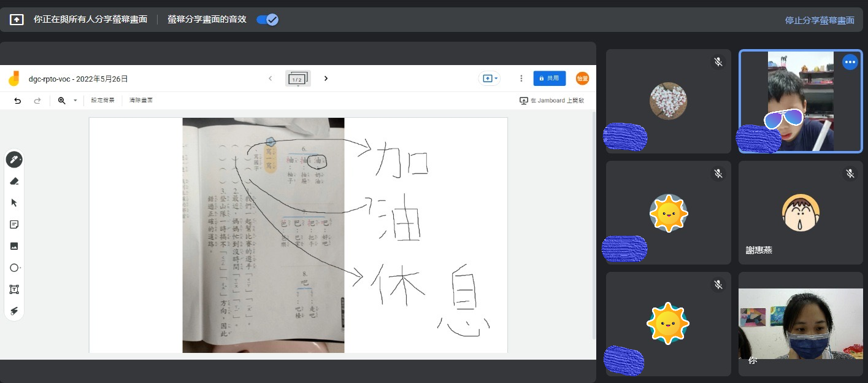Viewport: 868px width, 383px height.
Task: Select the 你 self-view video tile
Action: coord(801,324)
